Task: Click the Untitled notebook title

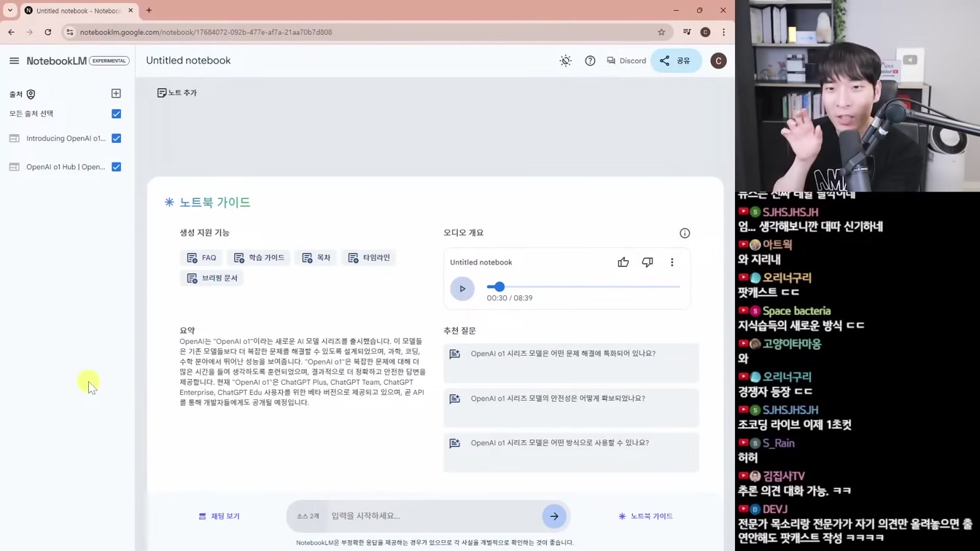Action: (x=188, y=60)
